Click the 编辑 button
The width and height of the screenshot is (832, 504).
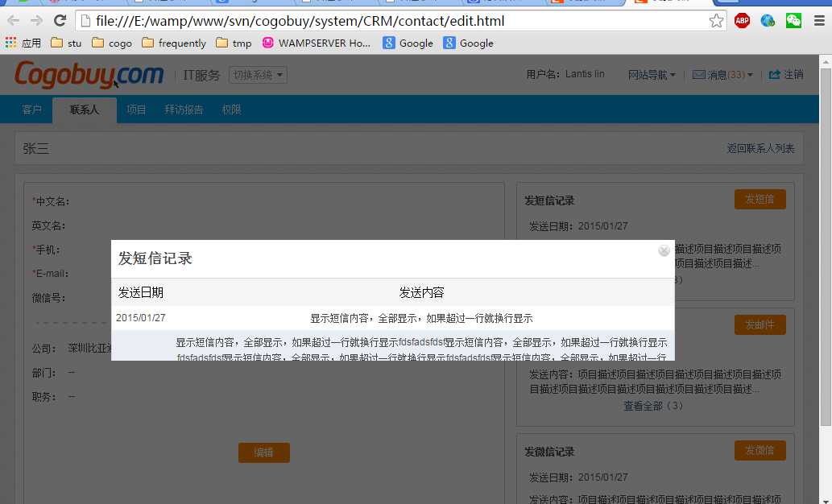(x=263, y=452)
